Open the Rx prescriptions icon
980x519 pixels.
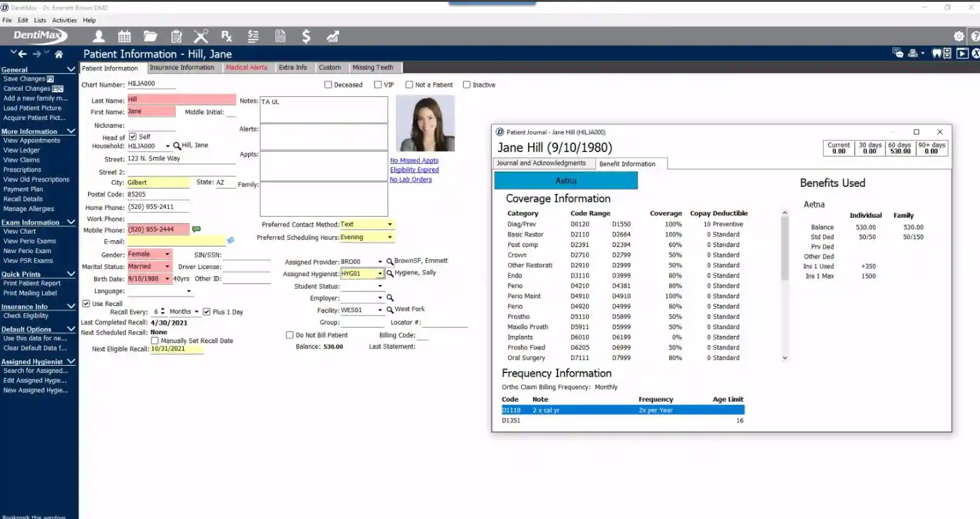tap(227, 37)
